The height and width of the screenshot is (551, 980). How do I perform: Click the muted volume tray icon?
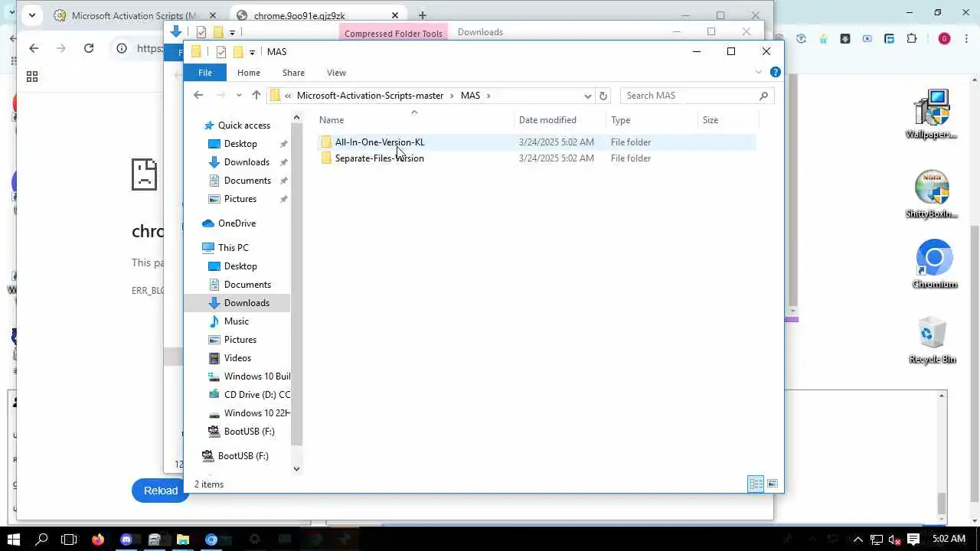(893, 540)
